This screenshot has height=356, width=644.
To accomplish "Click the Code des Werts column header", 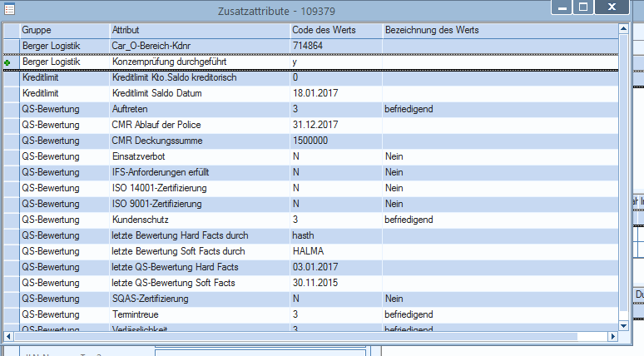I will [x=336, y=30].
